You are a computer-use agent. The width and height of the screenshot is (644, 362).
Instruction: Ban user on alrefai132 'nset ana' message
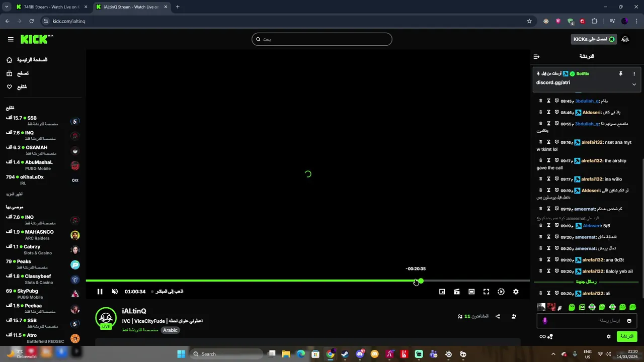pyautogui.click(x=556, y=142)
